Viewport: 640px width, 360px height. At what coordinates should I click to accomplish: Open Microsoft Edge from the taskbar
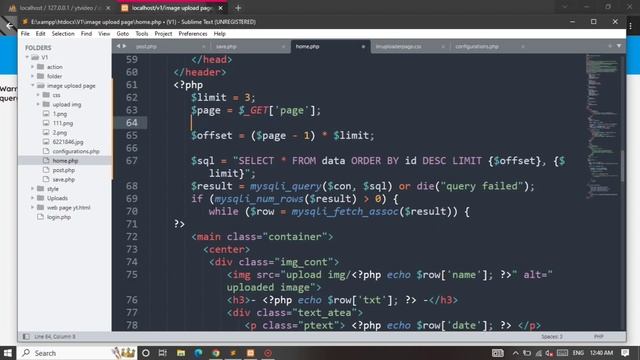198,353
